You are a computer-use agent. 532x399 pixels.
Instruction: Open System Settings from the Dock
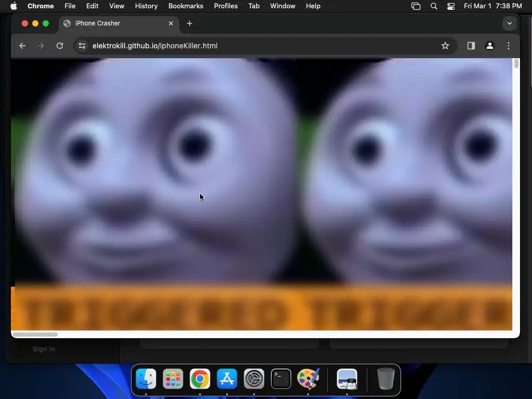(254, 379)
